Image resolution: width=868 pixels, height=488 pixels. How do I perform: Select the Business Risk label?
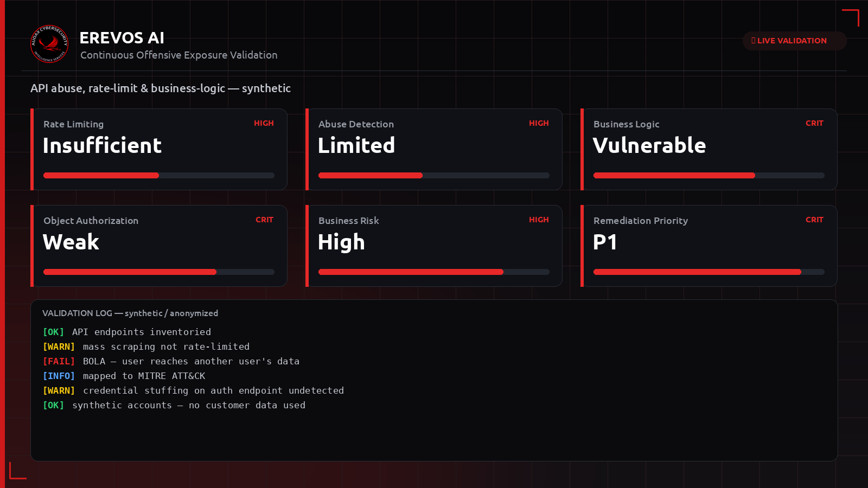349,221
